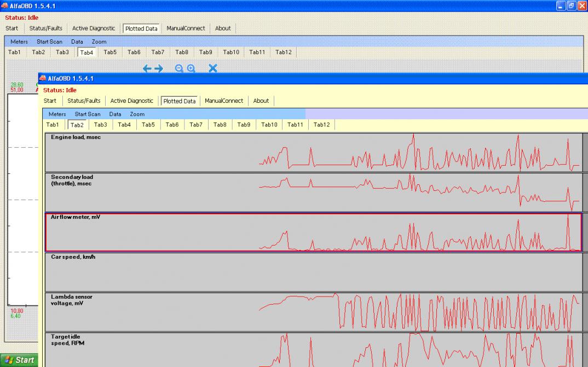Click the blue right arrow scroll icon
The image size is (588, 367).
pos(159,68)
